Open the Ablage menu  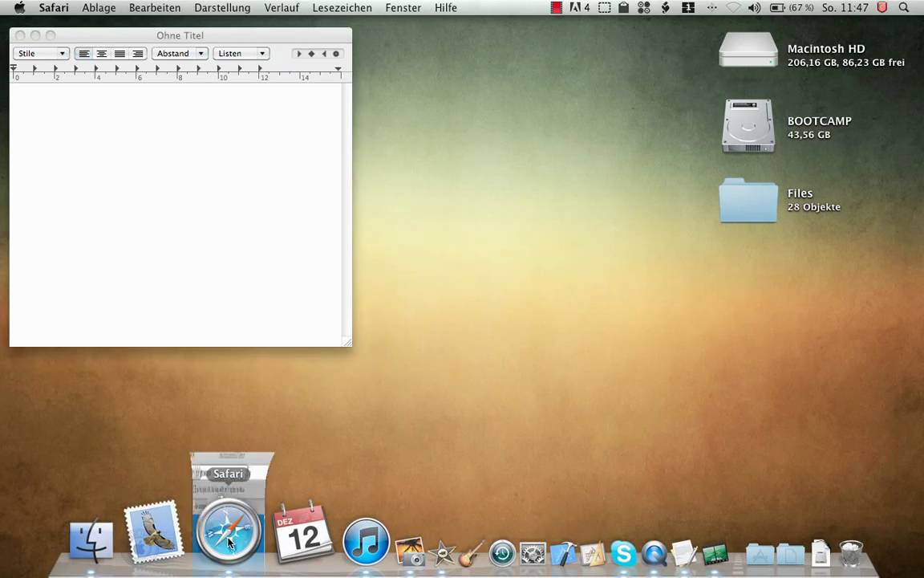[x=99, y=8]
